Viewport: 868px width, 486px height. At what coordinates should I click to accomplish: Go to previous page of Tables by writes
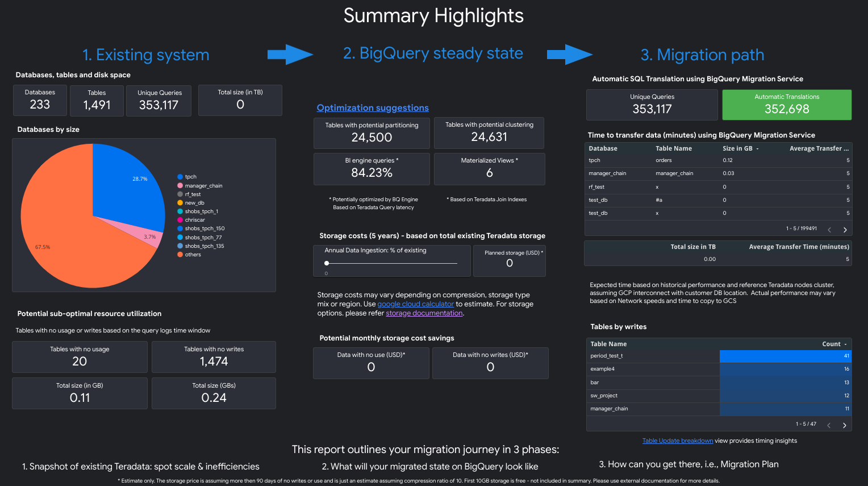(x=829, y=425)
